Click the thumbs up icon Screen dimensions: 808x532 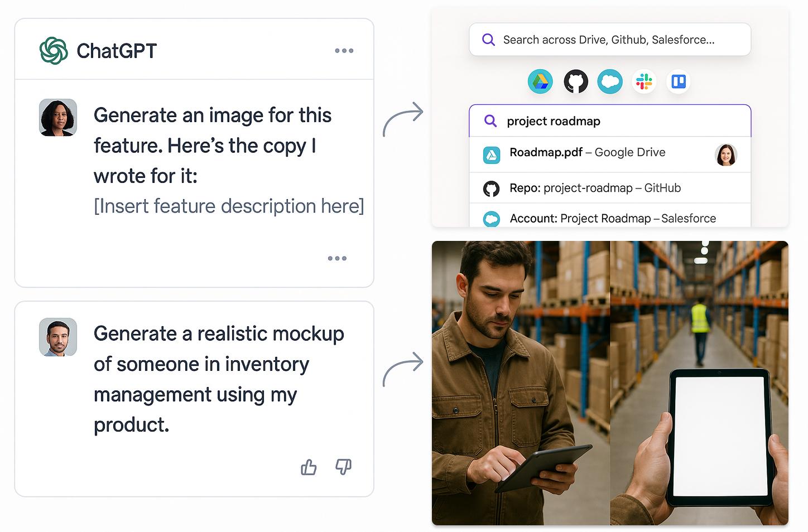pyautogui.click(x=309, y=467)
